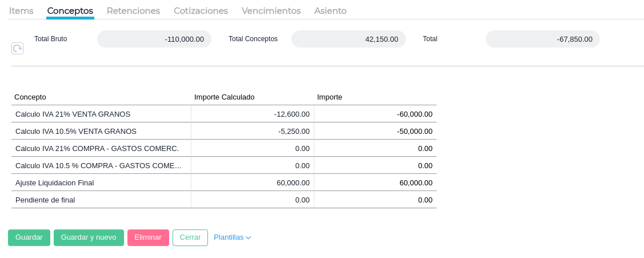Edit Importe for IVA 10.5% VENTA GRANOS
This screenshot has height=258, width=644.
click(x=375, y=131)
